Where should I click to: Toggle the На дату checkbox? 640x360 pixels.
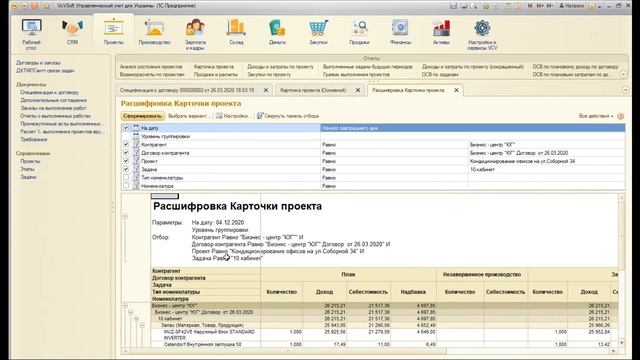point(126,128)
